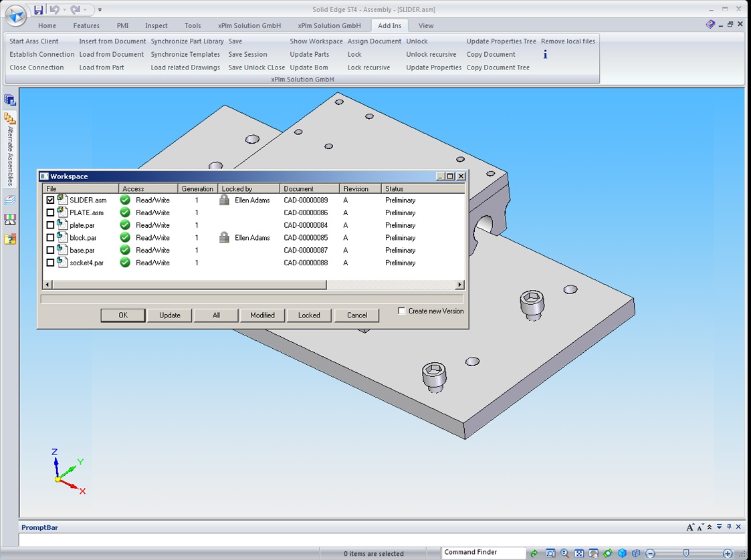Check the plate.par checkbox
The width and height of the screenshot is (751, 560).
[x=50, y=225]
